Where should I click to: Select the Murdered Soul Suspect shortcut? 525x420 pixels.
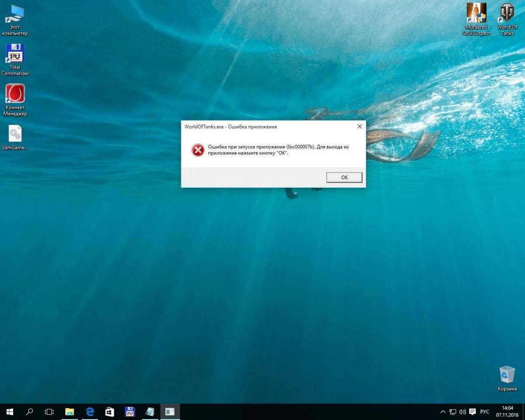coord(476,20)
